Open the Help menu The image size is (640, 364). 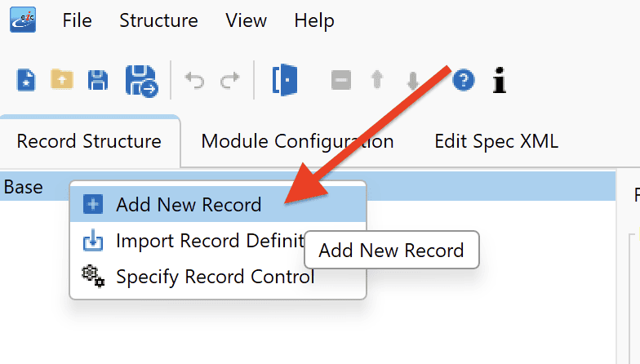[314, 21]
